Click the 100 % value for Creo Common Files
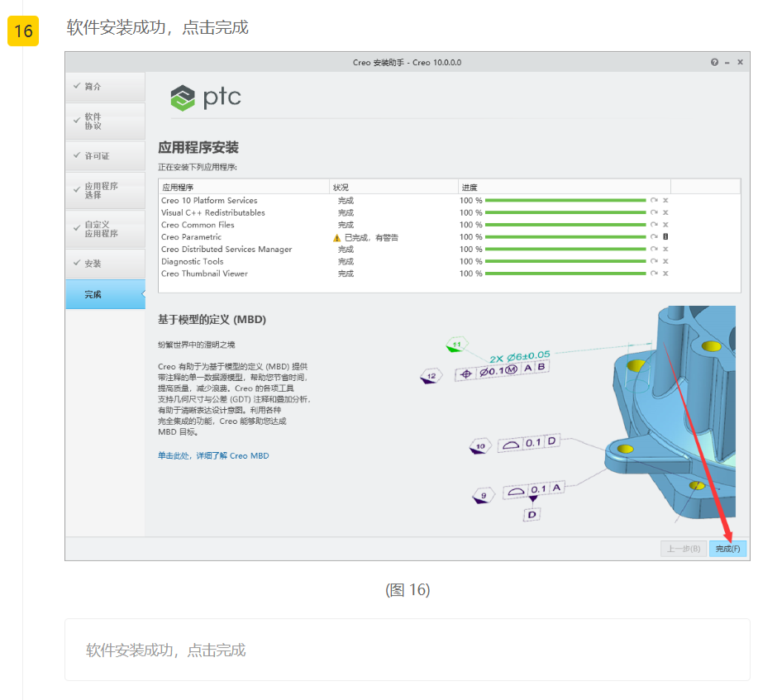 click(x=471, y=225)
